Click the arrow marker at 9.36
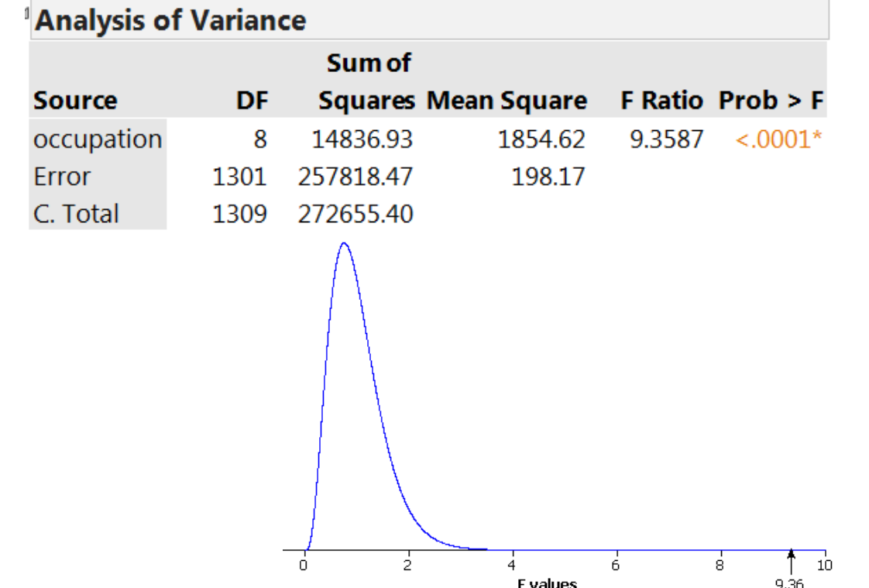This screenshot has height=588, width=869. pyautogui.click(x=791, y=561)
